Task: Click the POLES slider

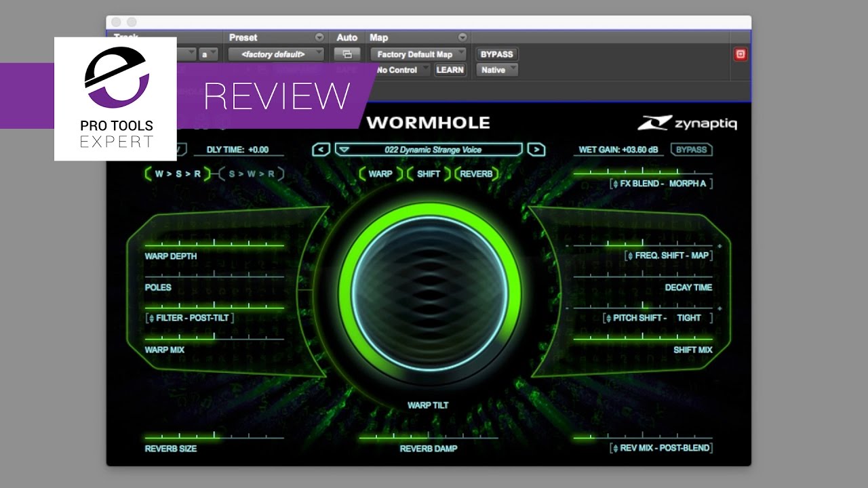Action: (x=214, y=276)
